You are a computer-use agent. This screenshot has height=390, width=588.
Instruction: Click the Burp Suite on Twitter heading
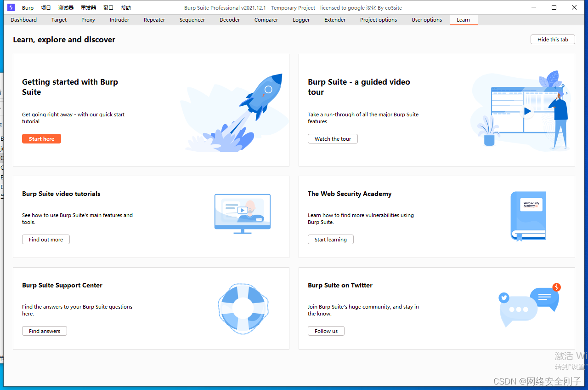coord(340,285)
